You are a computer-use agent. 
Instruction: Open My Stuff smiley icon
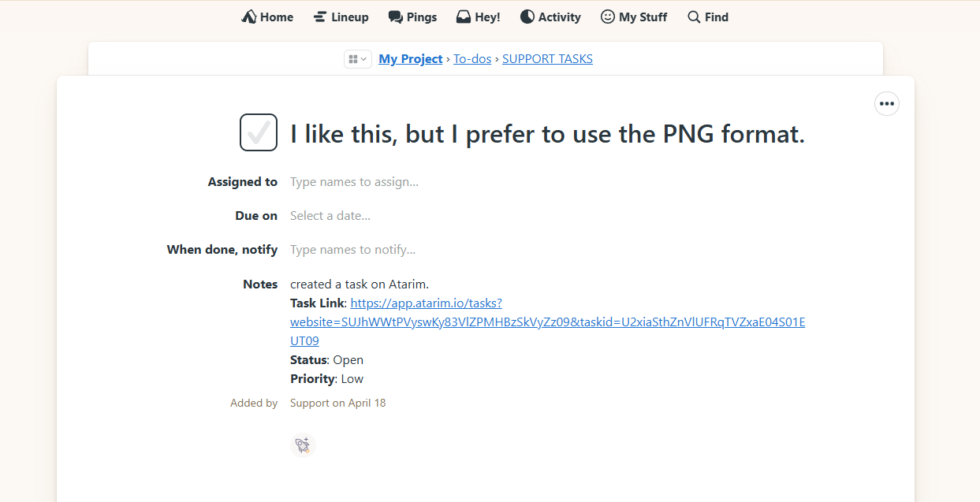pos(608,17)
